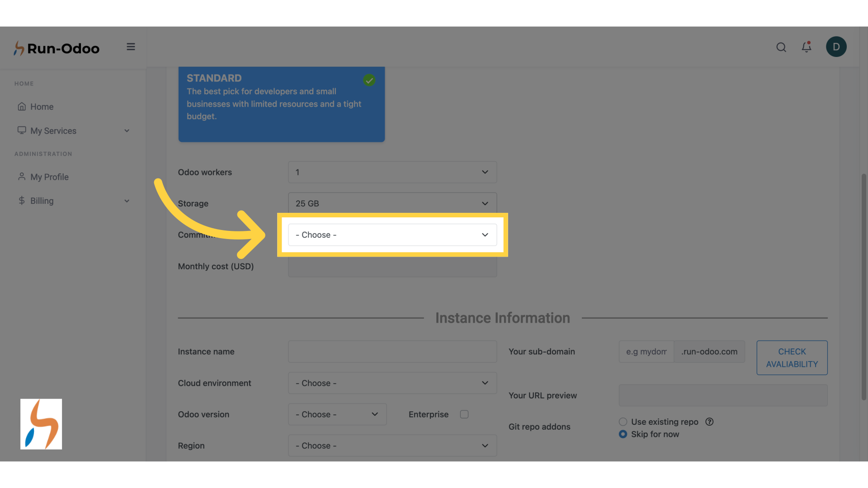Select Use existing repo radio
This screenshot has width=868, height=488.
(623, 422)
